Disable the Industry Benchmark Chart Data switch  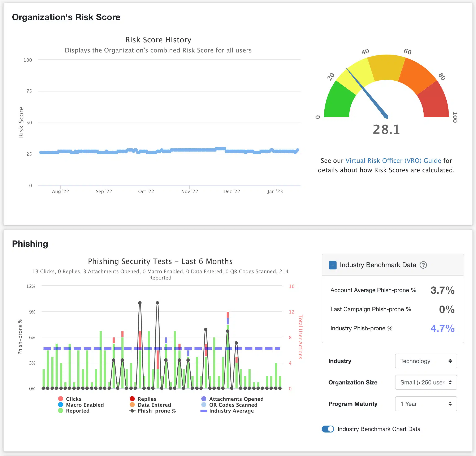328,429
